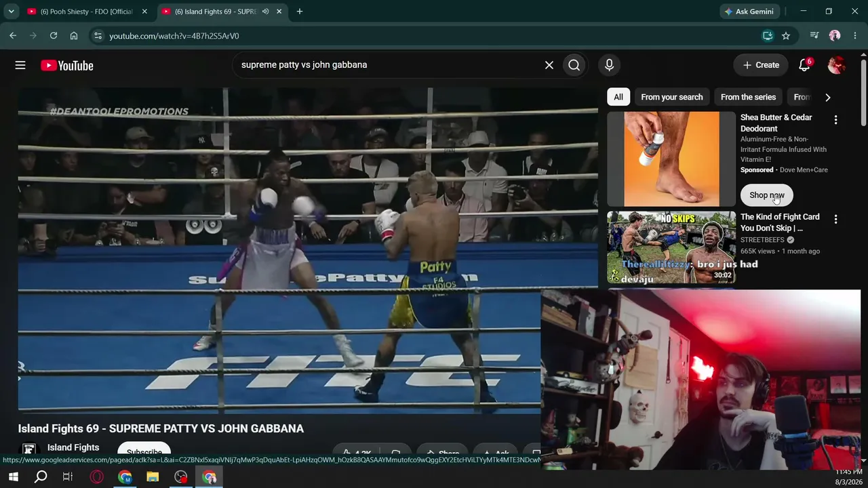Start voice search with the microphone
This screenshot has width=868, height=488.
click(609, 65)
